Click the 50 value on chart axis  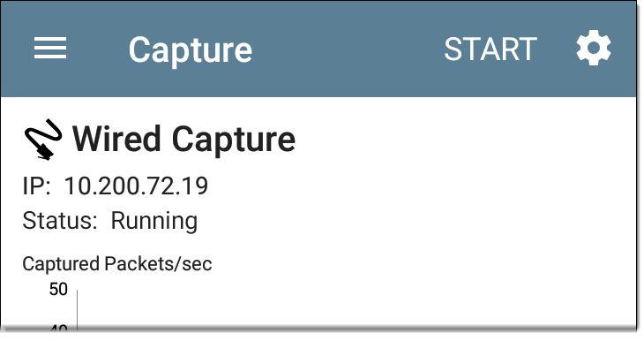pyautogui.click(x=58, y=289)
